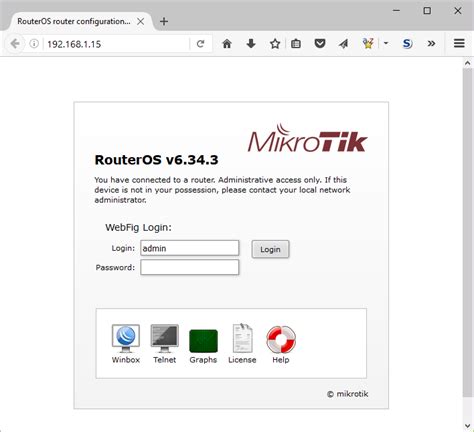
Task: Reload the router page
Action: (200, 44)
